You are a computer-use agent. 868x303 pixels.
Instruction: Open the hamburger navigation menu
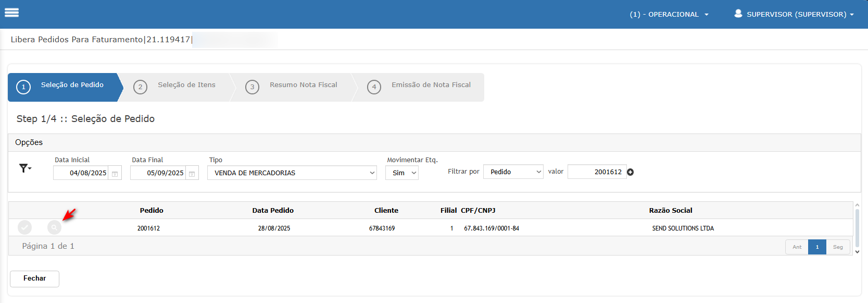point(11,13)
